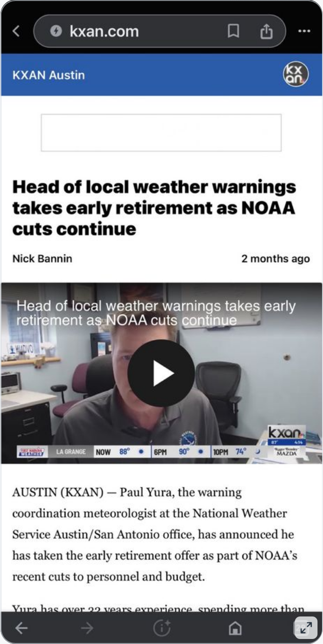This screenshot has width=323, height=644.
Task: Open the three-dot browser menu
Action: click(x=304, y=31)
